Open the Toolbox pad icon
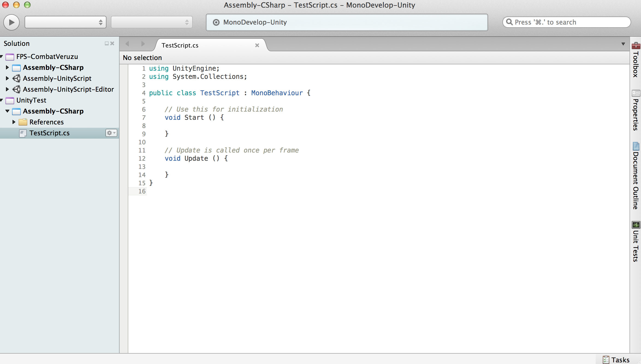The width and height of the screenshot is (641, 364). pos(636,45)
